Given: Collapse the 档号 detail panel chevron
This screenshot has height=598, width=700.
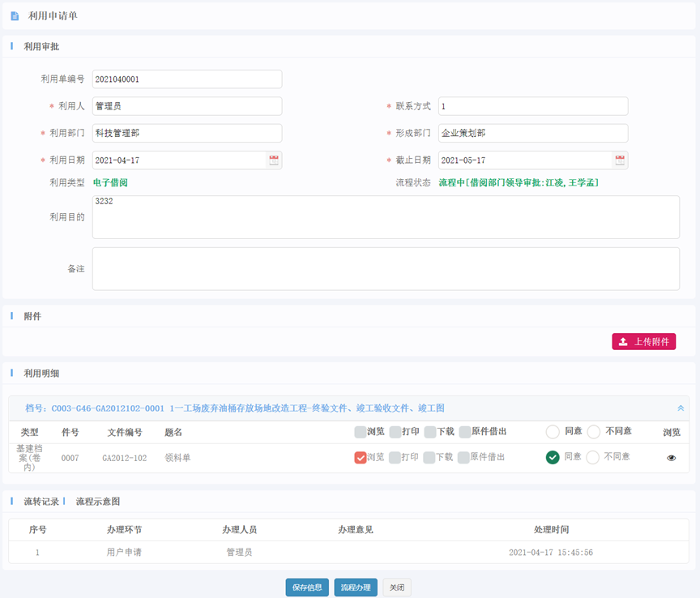Looking at the screenshot, I should click(x=681, y=408).
